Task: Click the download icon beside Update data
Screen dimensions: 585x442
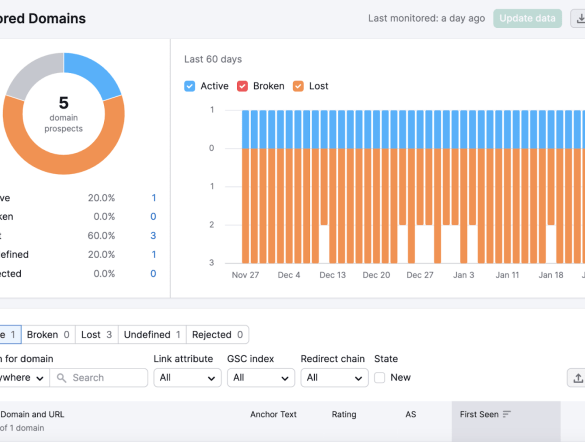Action: click(x=579, y=18)
